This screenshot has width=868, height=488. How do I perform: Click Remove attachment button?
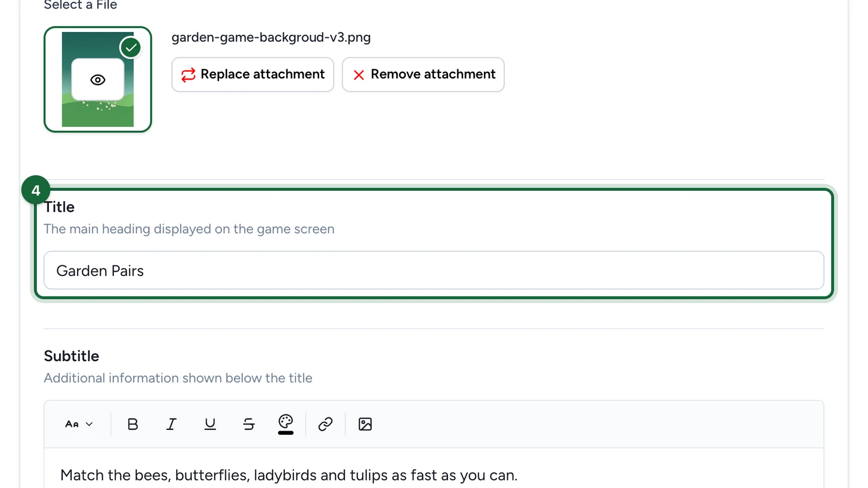click(423, 74)
